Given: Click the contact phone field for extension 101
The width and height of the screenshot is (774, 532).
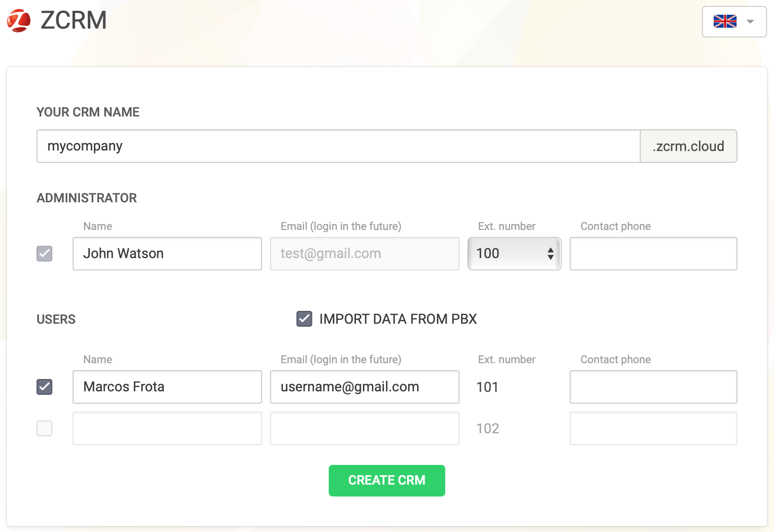Looking at the screenshot, I should (x=653, y=387).
